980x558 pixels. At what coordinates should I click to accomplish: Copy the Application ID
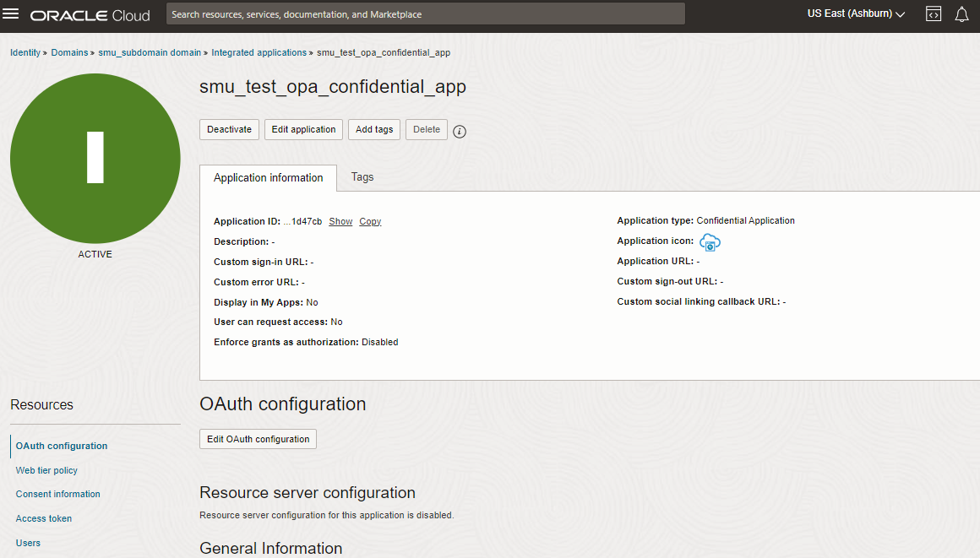click(370, 221)
